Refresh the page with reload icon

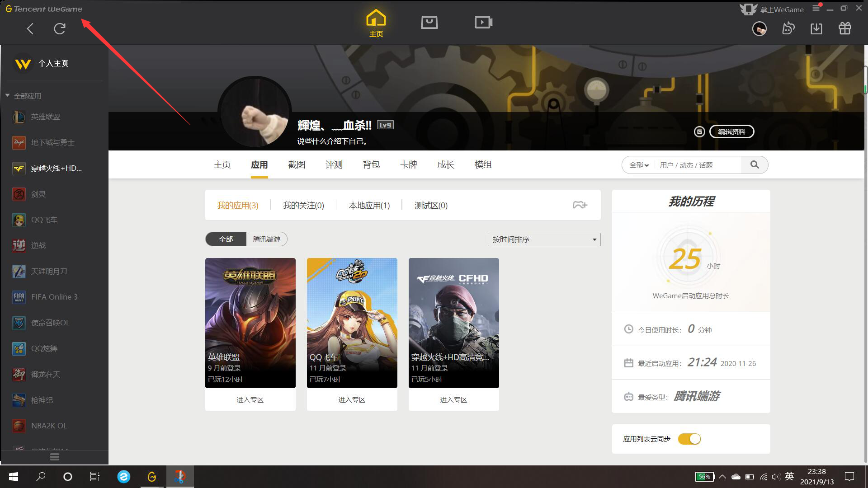[60, 29]
